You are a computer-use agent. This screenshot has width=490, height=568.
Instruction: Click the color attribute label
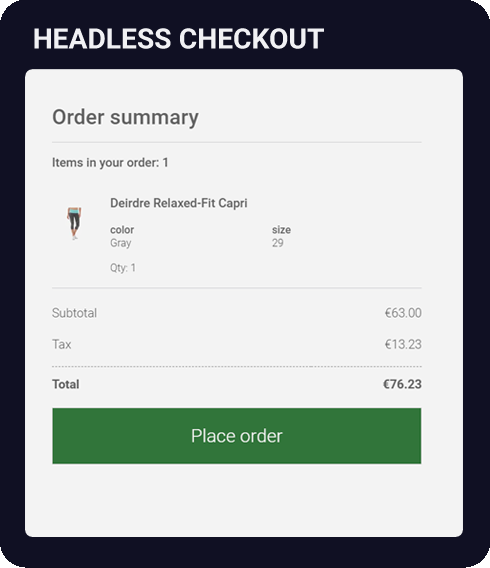click(x=122, y=230)
